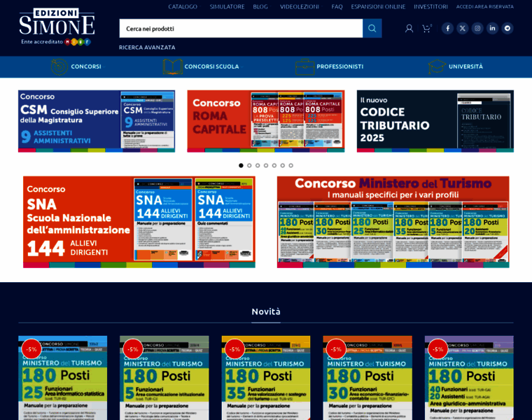Open the Concorso SNA 144 Allievi Dirigenti banner
The image size is (532, 420).
coord(139,222)
